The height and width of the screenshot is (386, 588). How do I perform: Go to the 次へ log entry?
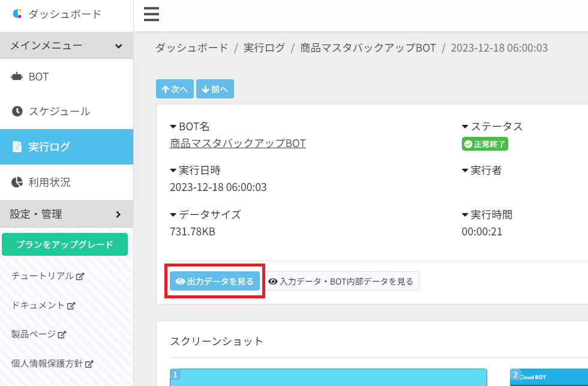175,89
